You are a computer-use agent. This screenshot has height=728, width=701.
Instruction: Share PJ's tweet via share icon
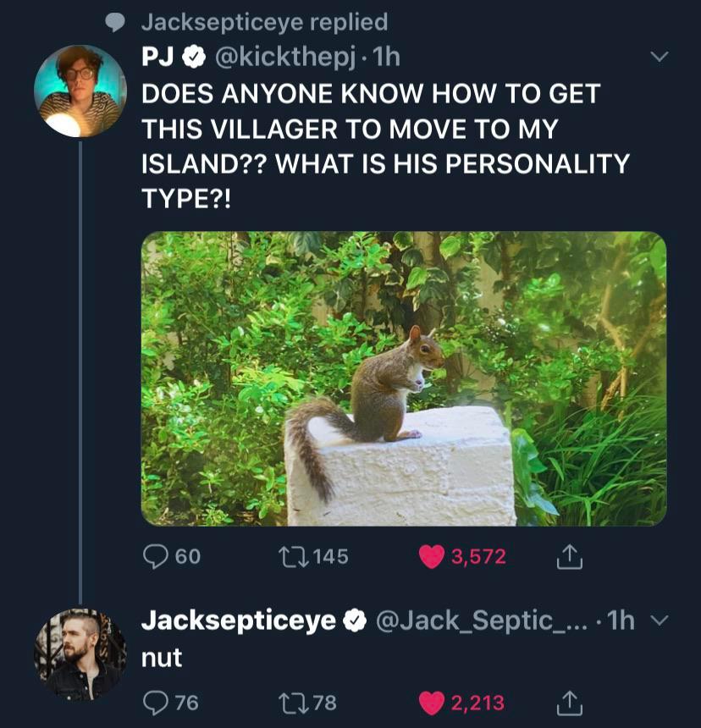(x=570, y=556)
